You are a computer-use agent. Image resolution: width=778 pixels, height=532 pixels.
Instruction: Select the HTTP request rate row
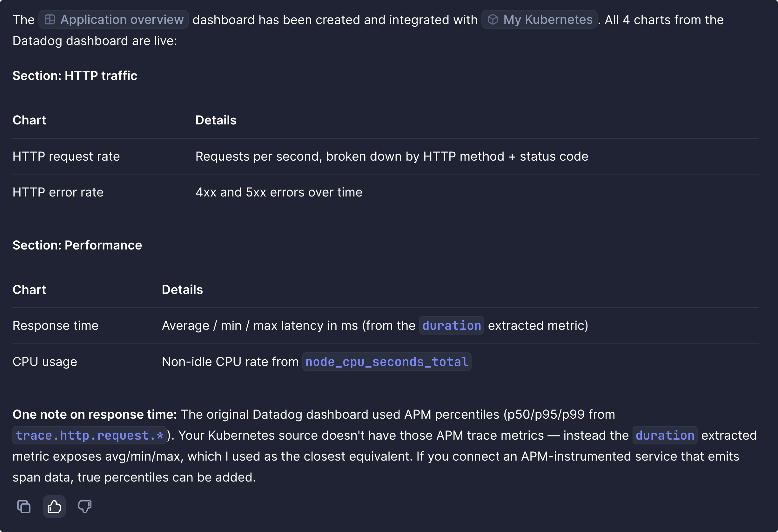pos(386,156)
